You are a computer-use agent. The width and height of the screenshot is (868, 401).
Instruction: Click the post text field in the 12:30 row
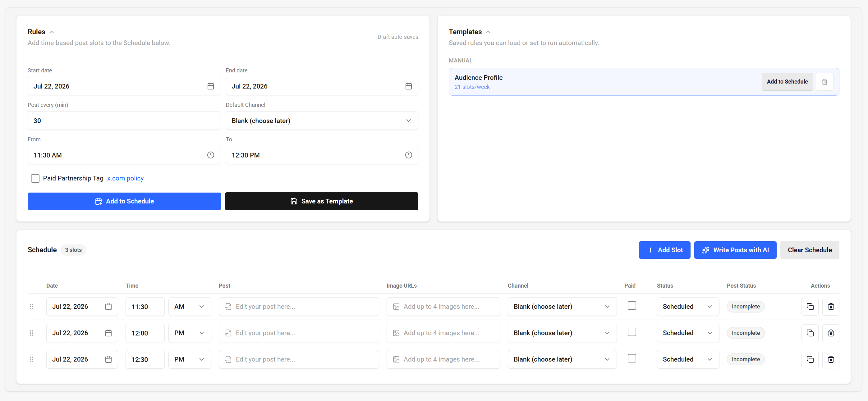299,360
